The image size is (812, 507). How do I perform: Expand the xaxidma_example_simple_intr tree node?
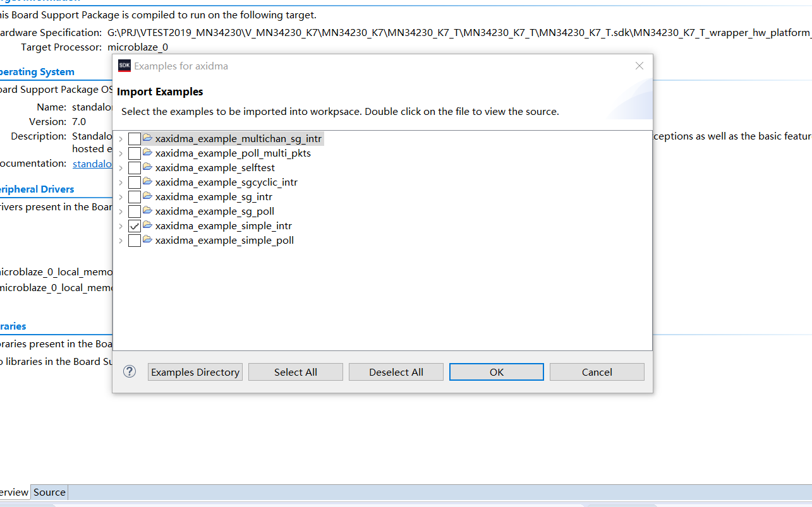121,226
